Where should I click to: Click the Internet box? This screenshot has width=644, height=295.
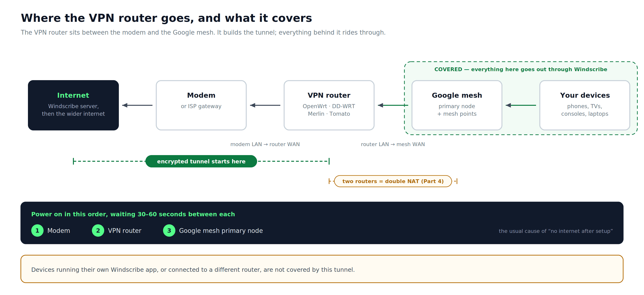[x=73, y=105]
